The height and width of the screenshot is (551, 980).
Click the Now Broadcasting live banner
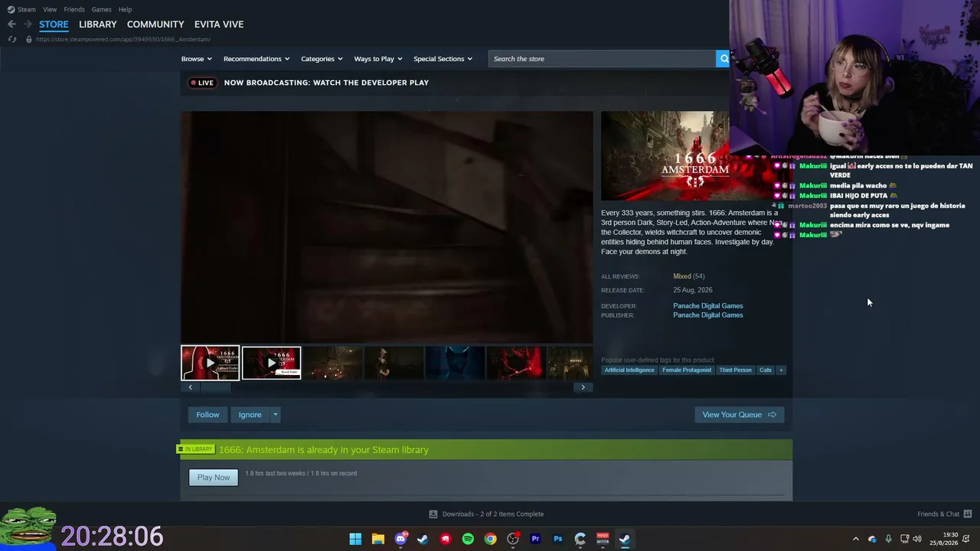(309, 83)
